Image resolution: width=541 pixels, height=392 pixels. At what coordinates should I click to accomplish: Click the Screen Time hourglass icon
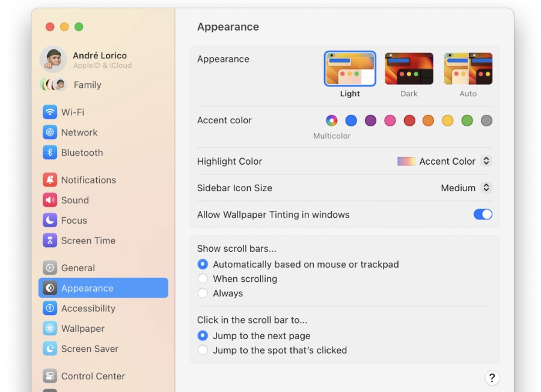click(x=50, y=240)
